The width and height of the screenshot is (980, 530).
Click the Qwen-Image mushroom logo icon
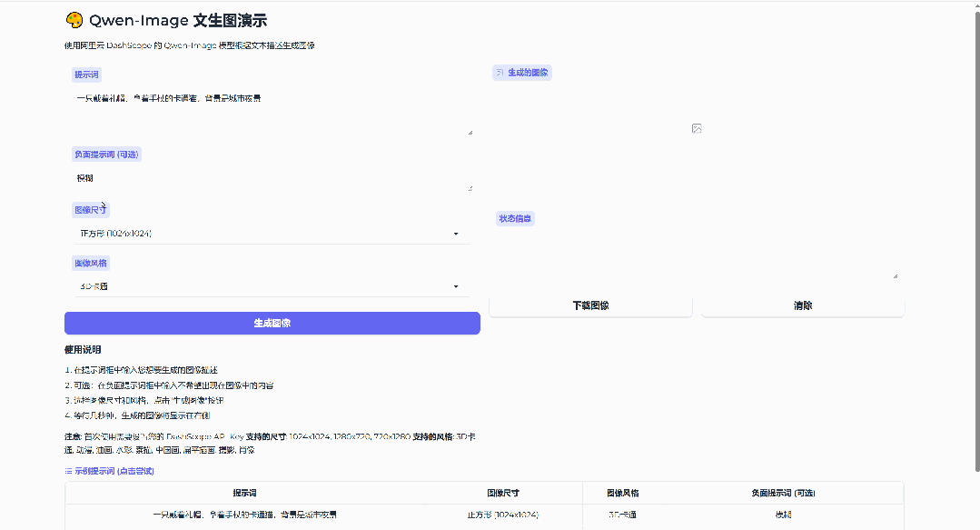pos(74,19)
